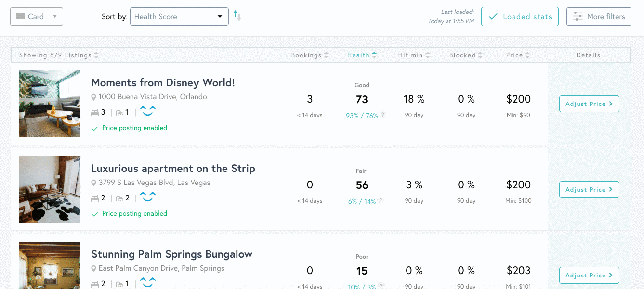Click location pin for East Palm Canyon Drive
This screenshot has height=289, width=644.
click(x=94, y=269)
